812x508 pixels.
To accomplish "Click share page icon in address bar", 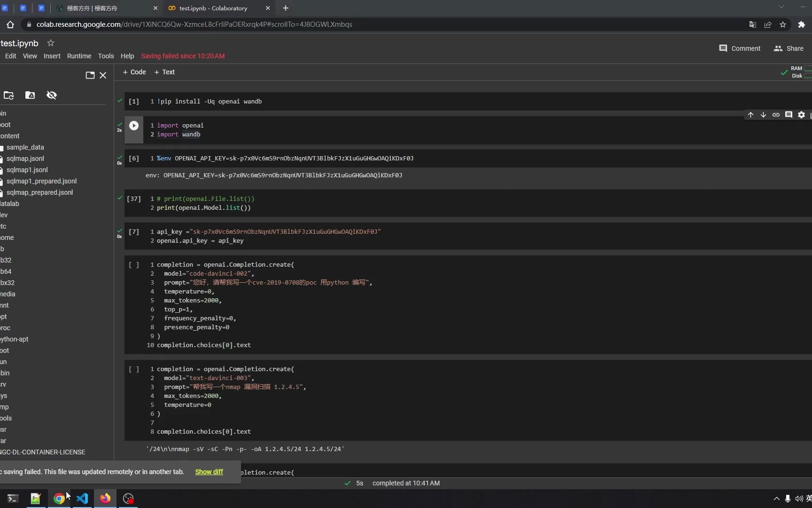I will (768, 24).
